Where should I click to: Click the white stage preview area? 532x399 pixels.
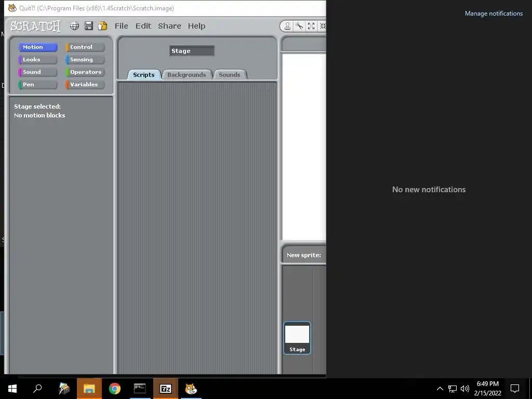point(304,147)
